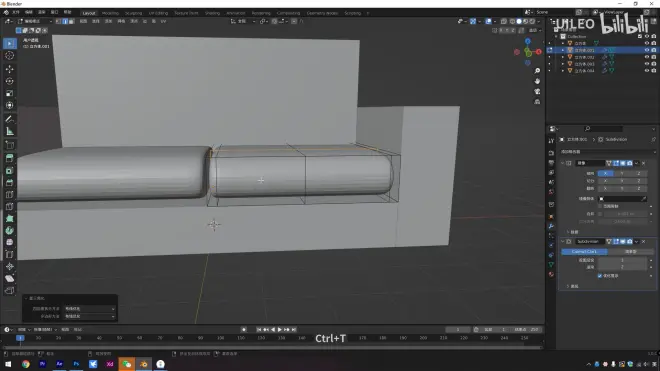Switch to edge select mode

[x=64, y=21]
